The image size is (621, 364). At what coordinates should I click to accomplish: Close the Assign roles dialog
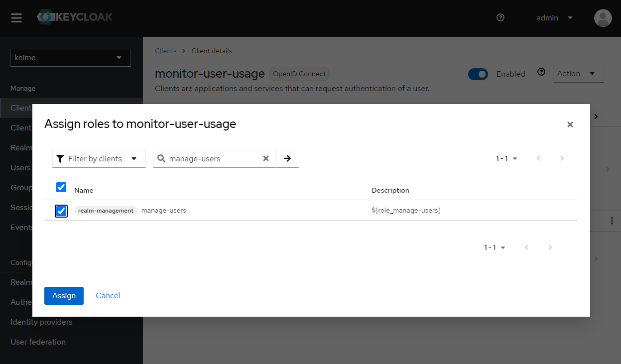570,124
